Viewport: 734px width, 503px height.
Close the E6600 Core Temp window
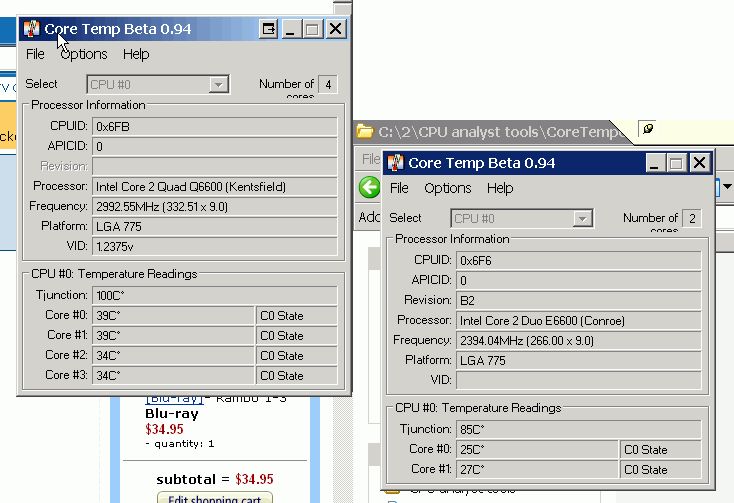pos(699,163)
